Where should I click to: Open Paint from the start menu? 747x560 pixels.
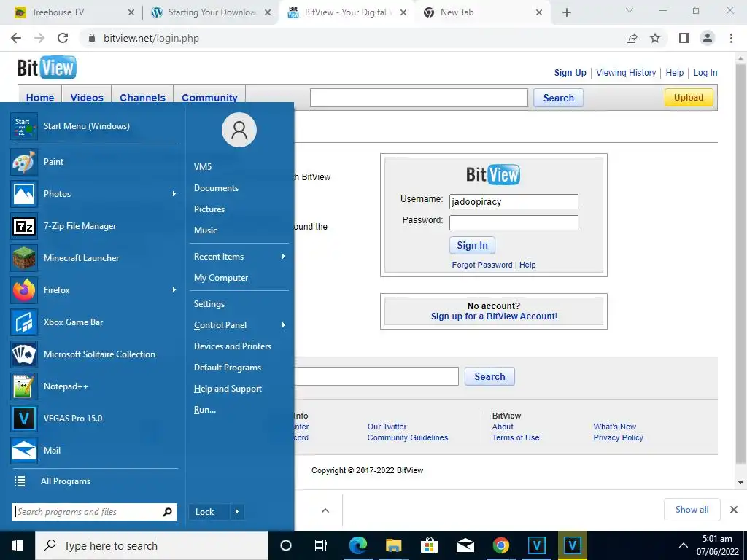tap(93, 162)
